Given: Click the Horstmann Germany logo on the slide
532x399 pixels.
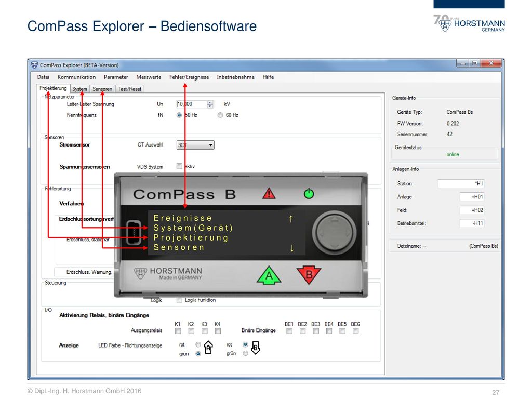Looking at the screenshot, I should click(x=469, y=23).
